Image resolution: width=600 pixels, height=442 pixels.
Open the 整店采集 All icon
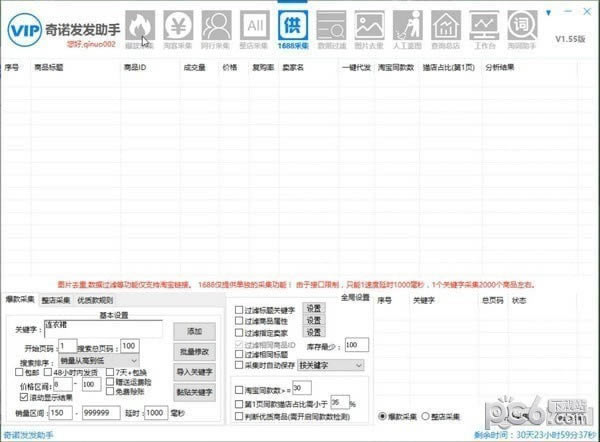pyautogui.click(x=255, y=26)
